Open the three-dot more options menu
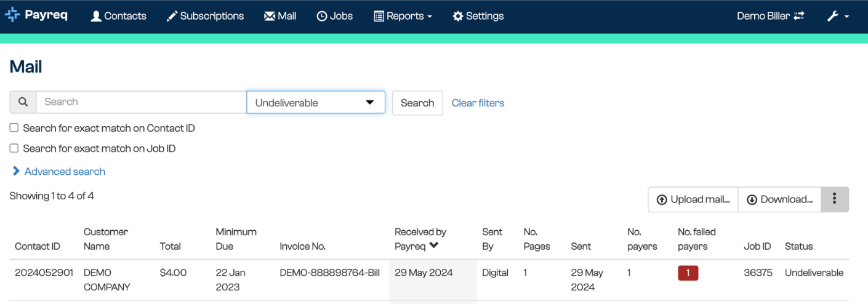868x304 pixels. coord(835,199)
